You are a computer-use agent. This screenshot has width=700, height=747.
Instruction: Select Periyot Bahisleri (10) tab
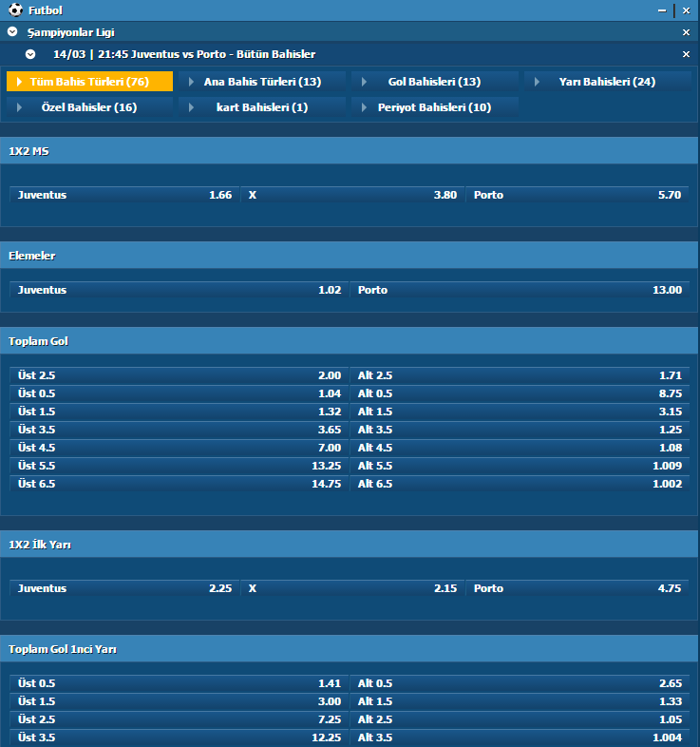[435, 107]
